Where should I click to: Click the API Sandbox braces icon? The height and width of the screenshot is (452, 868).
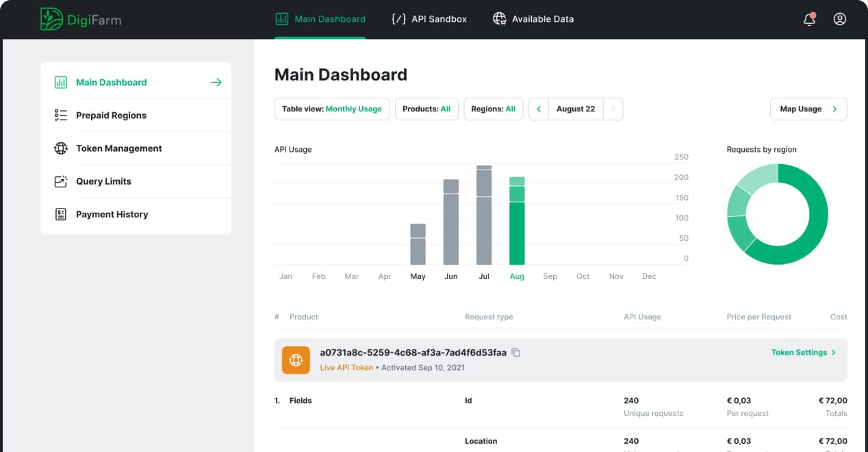pos(398,19)
